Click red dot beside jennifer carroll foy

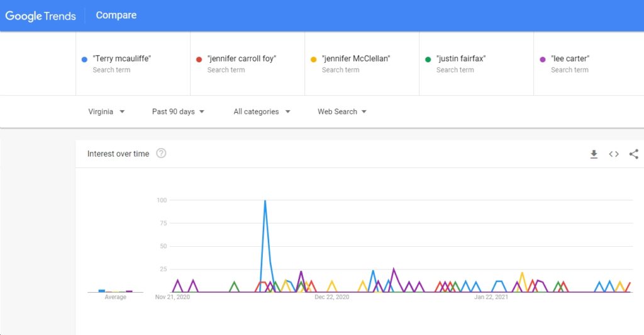point(199,59)
